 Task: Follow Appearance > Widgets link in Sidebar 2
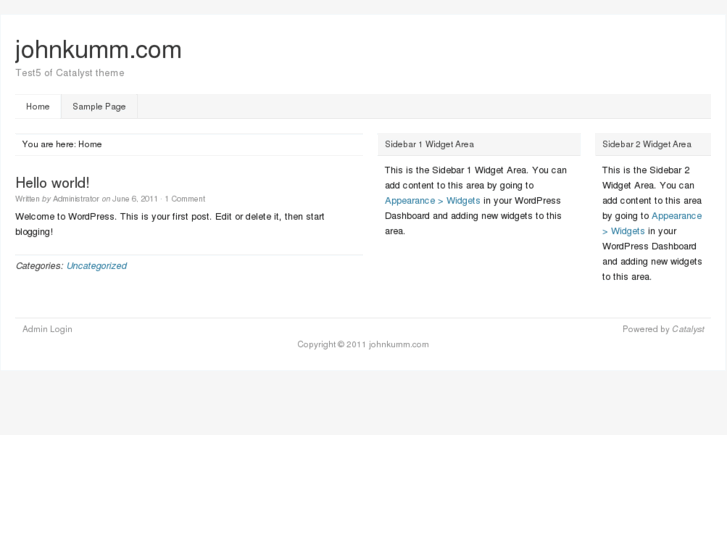[x=676, y=216]
